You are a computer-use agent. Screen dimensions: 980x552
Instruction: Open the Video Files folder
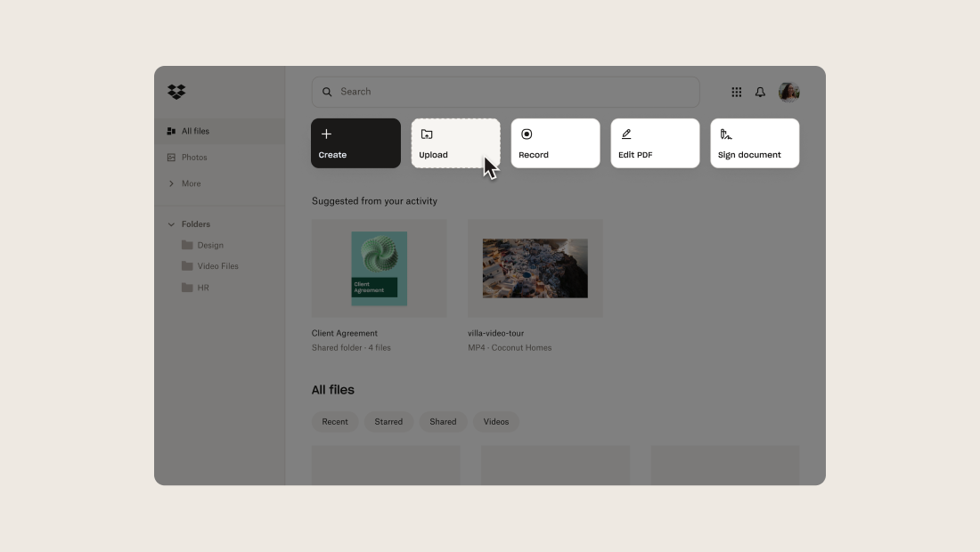point(217,266)
